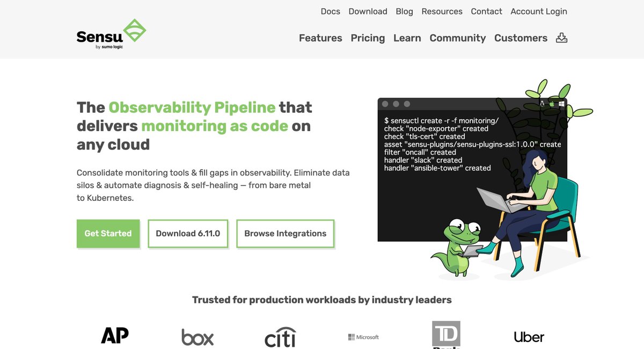Click 'handler "slack" created' line
The width and height of the screenshot is (644, 349).
[423, 160]
